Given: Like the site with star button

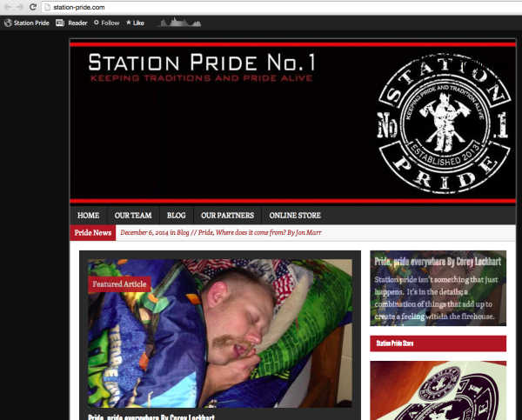Looking at the screenshot, I should 135,23.
